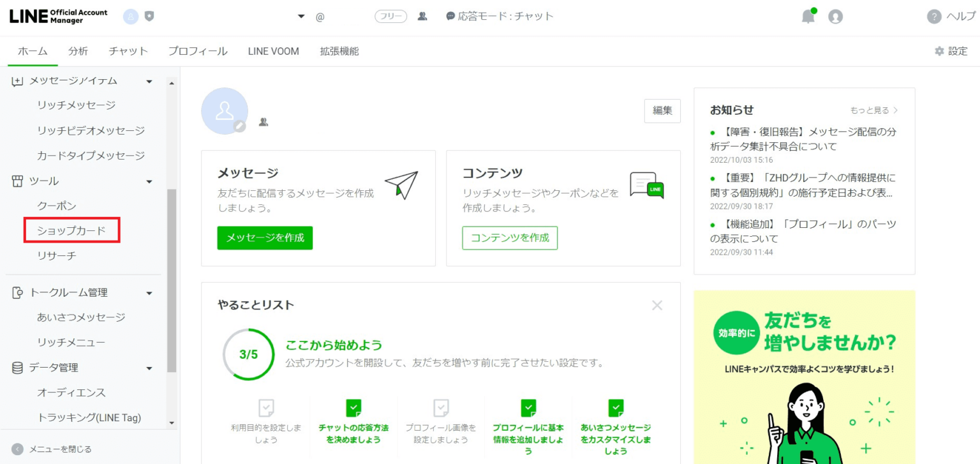
Task: Open the account selector dropdown in the header
Action: pyautogui.click(x=300, y=16)
